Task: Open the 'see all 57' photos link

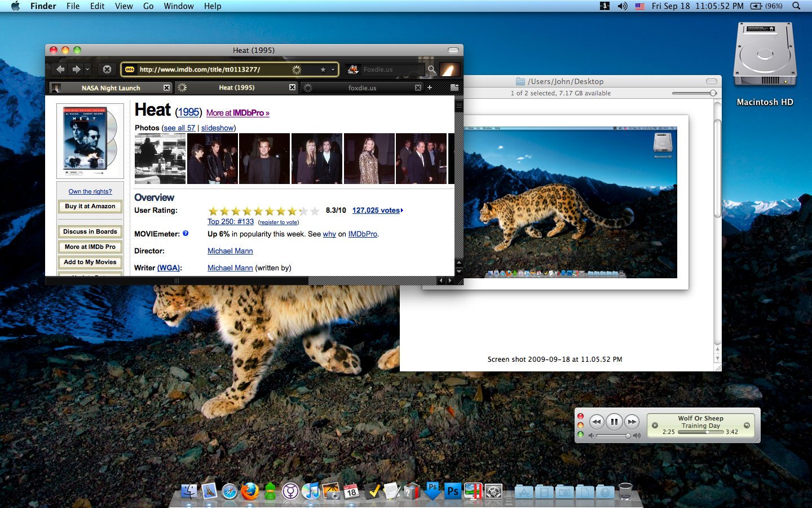Action: click(179, 128)
